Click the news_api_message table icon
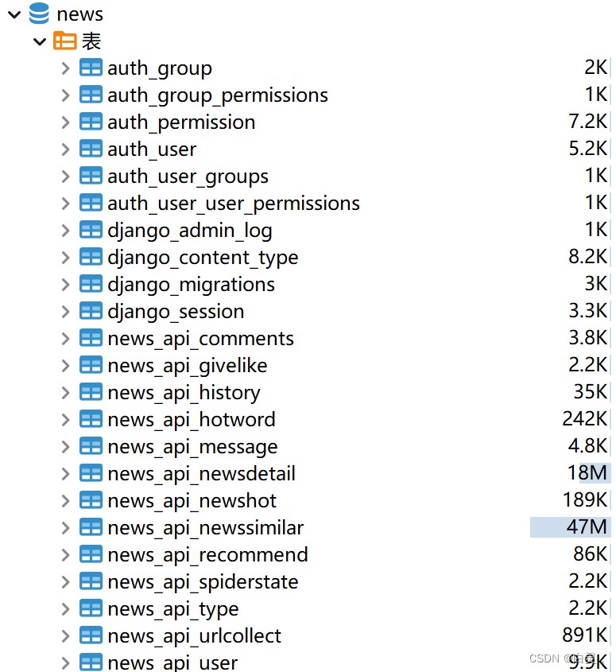 pyautogui.click(x=91, y=446)
